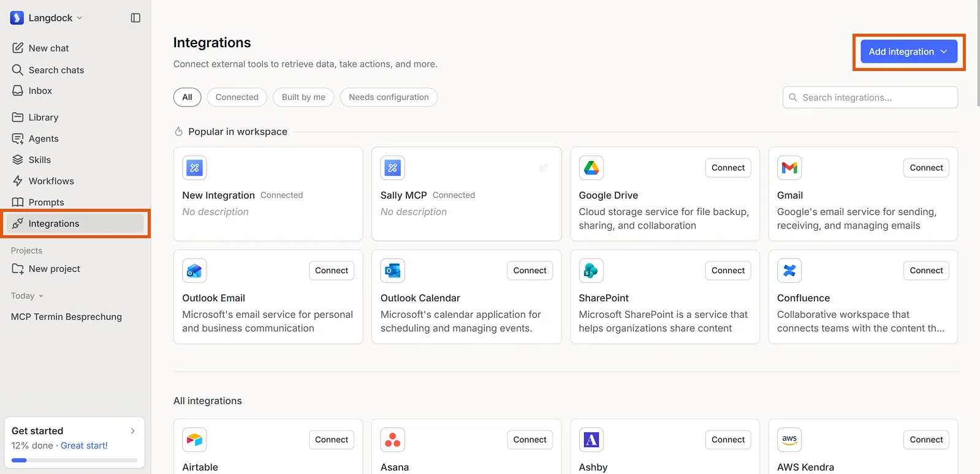980x474 pixels.
Task: Click the Sally MCP card icon
Action: (x=393, y=168)
